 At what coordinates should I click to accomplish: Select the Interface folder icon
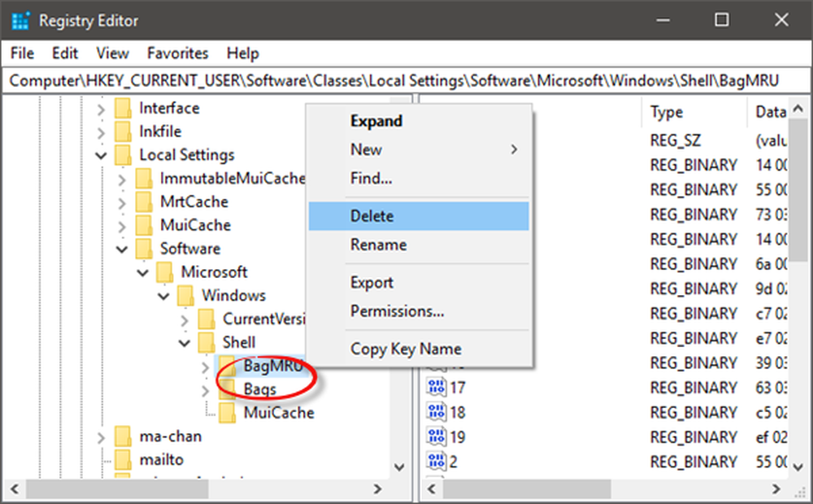click(123, 108)
